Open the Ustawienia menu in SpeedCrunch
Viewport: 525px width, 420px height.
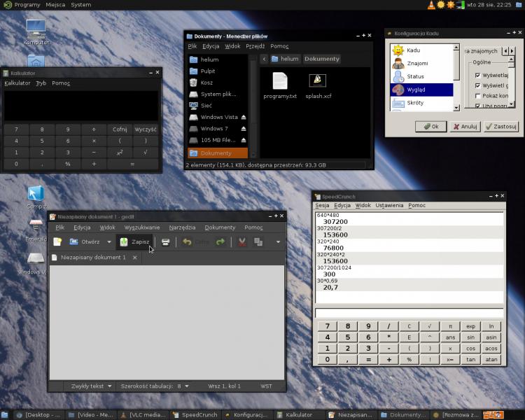point(389,205)
